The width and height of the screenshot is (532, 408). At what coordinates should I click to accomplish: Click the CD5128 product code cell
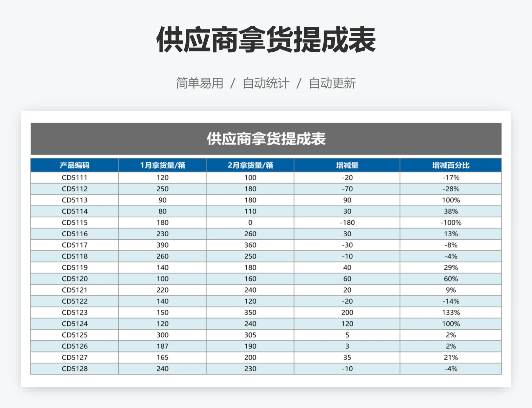pos(75,369)
